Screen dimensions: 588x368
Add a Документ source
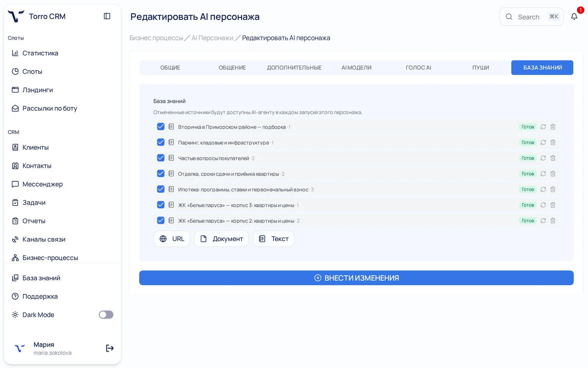(x=221, y=239)
